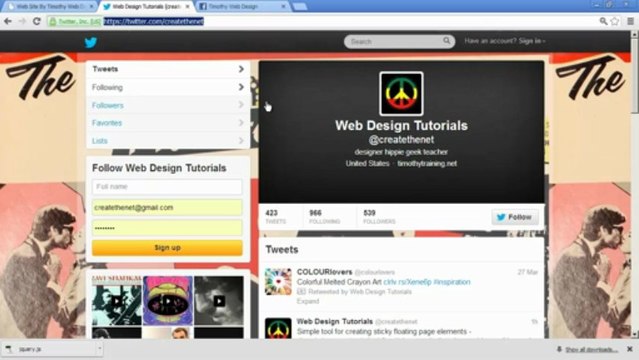639x360 pixels.
Task: Expand the Tweets chevron in sidebar
Action: tap(241, 69)
